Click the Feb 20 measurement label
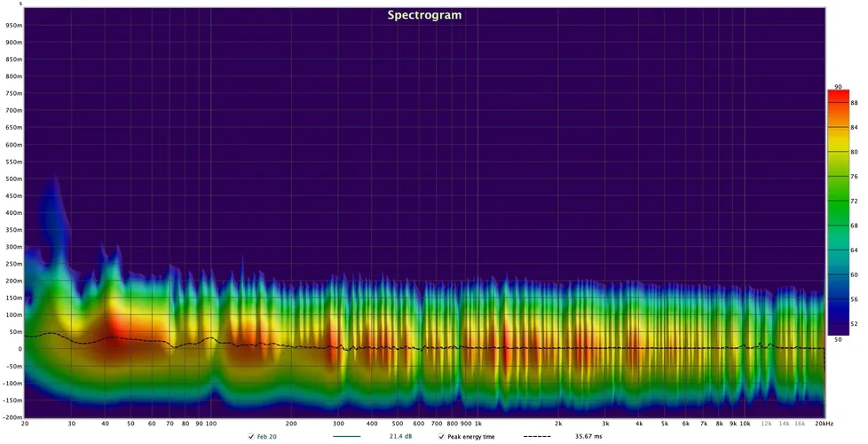This screenshot has width=868, height=444. tap(267, 437)
